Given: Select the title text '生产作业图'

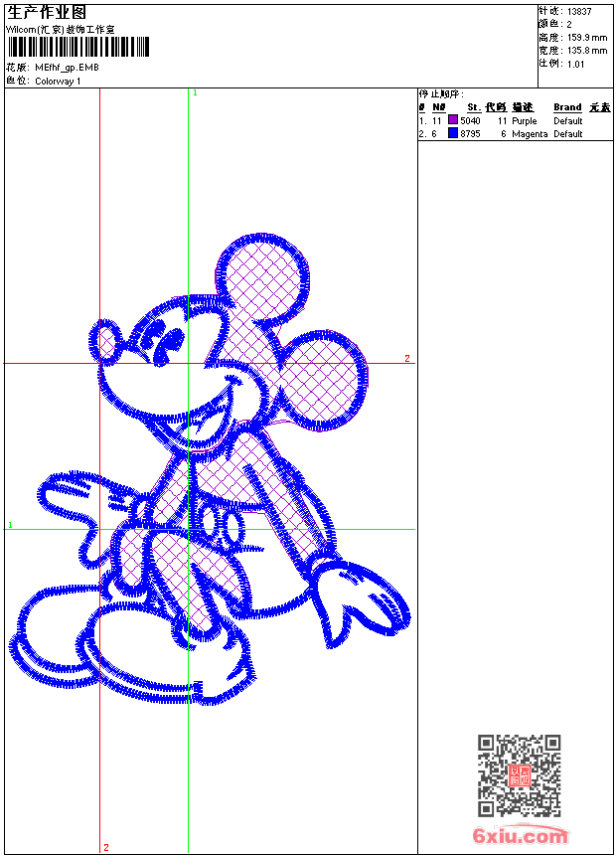Looking at the screenshot, I should [x=47, y=13].
